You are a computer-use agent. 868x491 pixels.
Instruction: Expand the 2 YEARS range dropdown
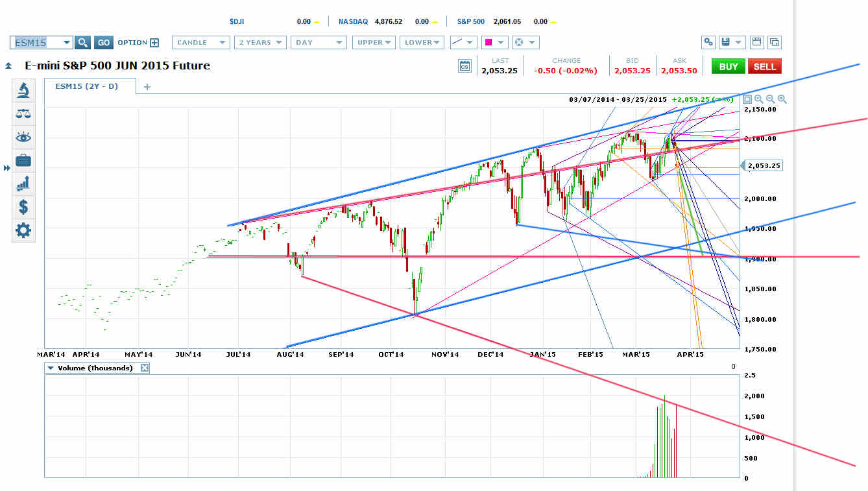pyautogui.click(x=260, y=42)
